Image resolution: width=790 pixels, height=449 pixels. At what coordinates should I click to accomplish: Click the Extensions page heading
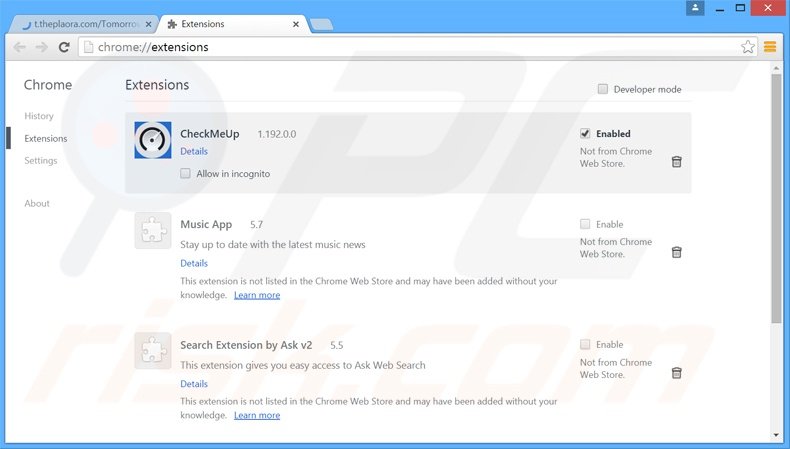pos(157,85)
